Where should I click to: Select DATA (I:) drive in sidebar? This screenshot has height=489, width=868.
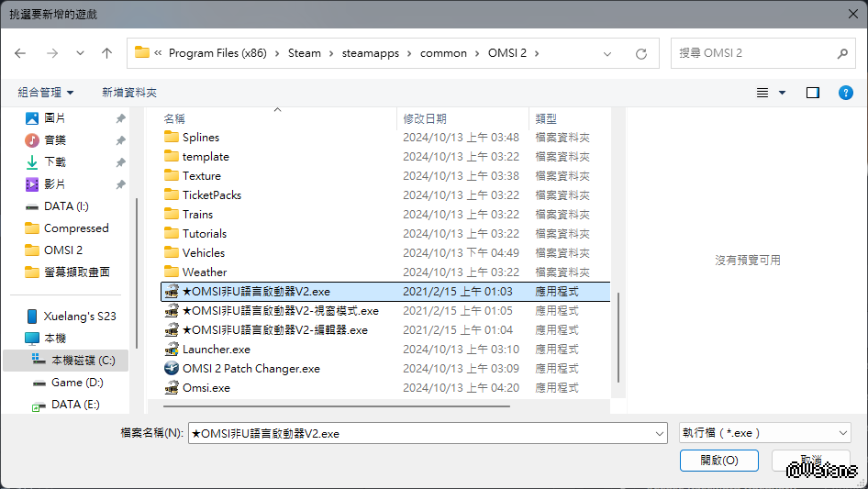click(x=66, y=206)
